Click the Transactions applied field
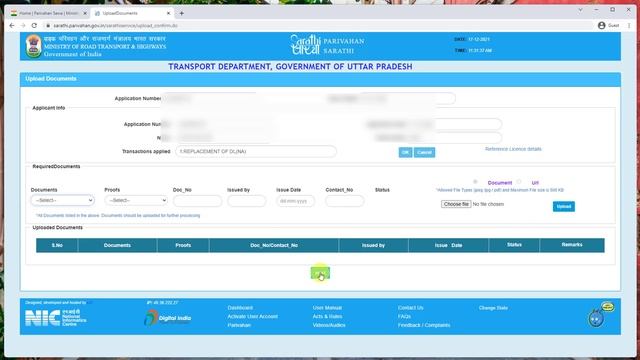This screenshot has width=640, height=360. click(x=256, y=151)
